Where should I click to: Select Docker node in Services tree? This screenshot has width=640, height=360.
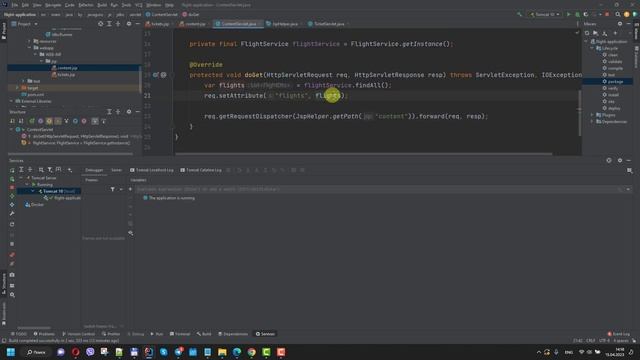click(34, 204)
